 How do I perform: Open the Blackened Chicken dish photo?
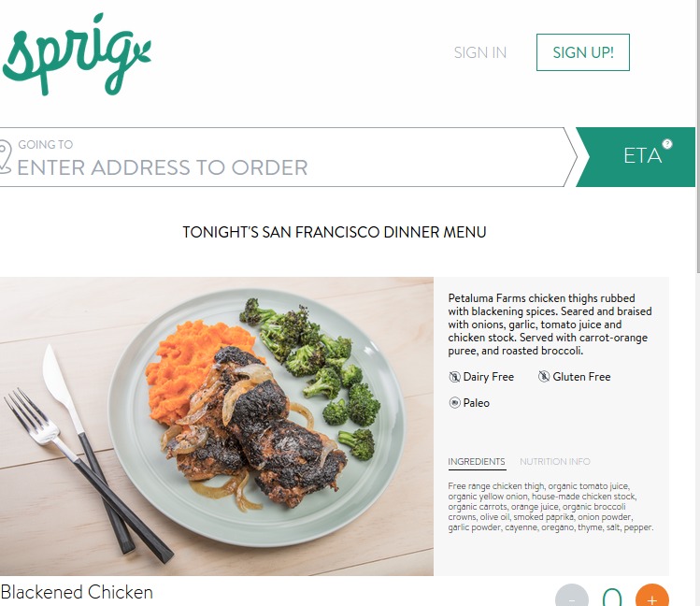(x=217, y=426)
